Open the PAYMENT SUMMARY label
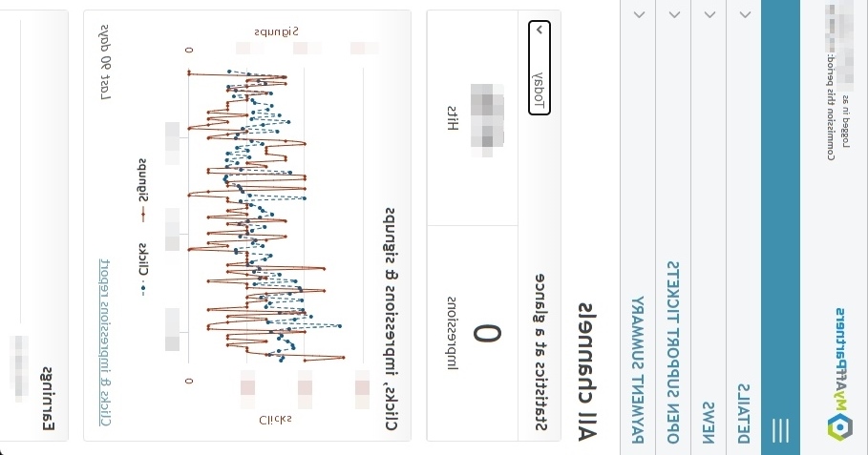This screenshot has height=455, width=868. point(639,371)
